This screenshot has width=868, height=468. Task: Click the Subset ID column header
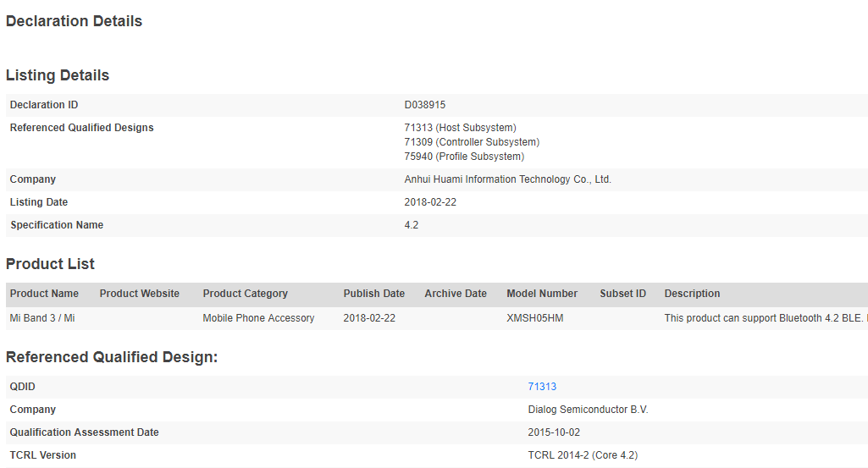tap(622, 294)
